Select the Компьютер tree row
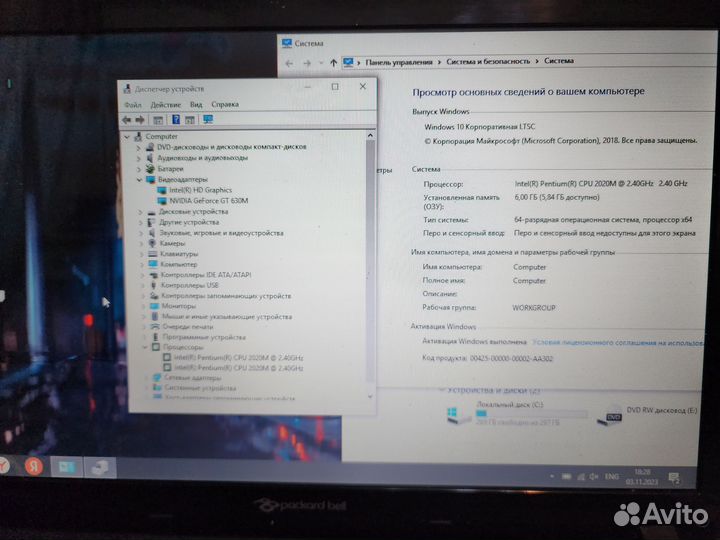Viewport: 720px width, 540px height. click(x=179, y=264)
